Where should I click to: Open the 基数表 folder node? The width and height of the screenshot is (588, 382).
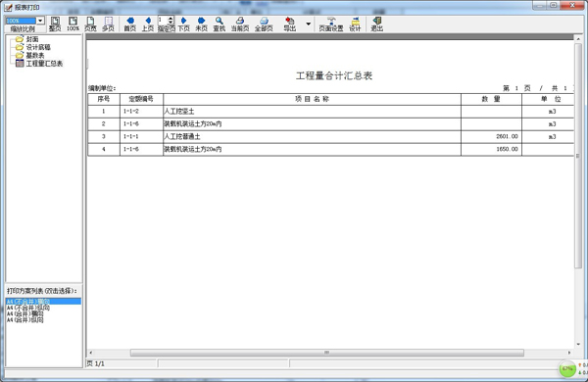click(x=35, y=55)
